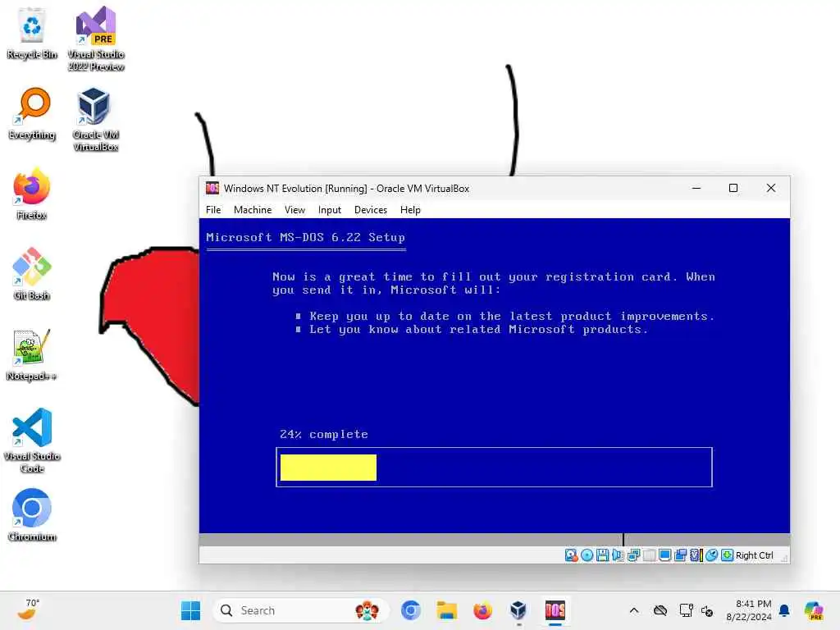Screen dimensions: 840x630
Task: Click the DOS icon in VirtualBox title bar
Action: [212, 188]
